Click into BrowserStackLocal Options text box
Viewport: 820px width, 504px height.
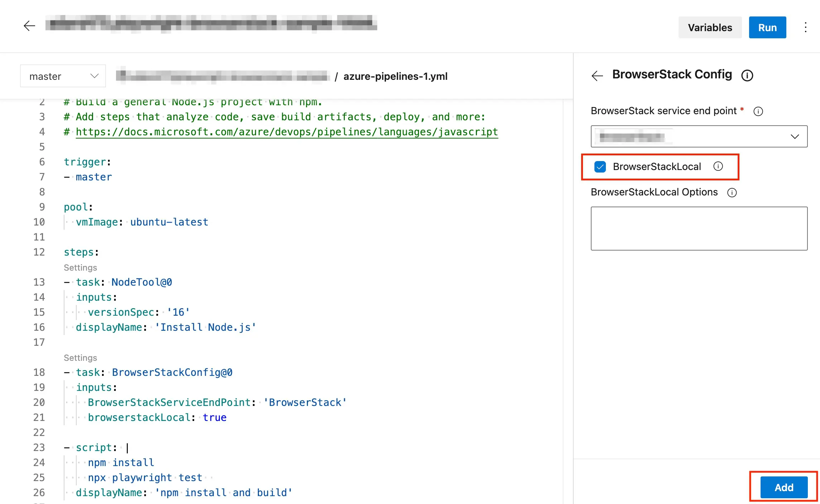coord(699,228)
